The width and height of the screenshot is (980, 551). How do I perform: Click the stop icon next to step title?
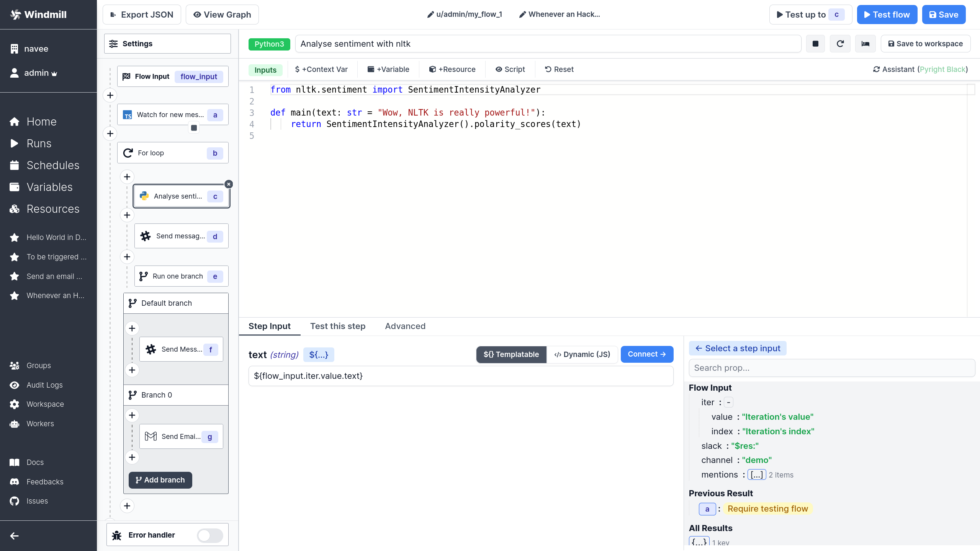pos(815,44)
